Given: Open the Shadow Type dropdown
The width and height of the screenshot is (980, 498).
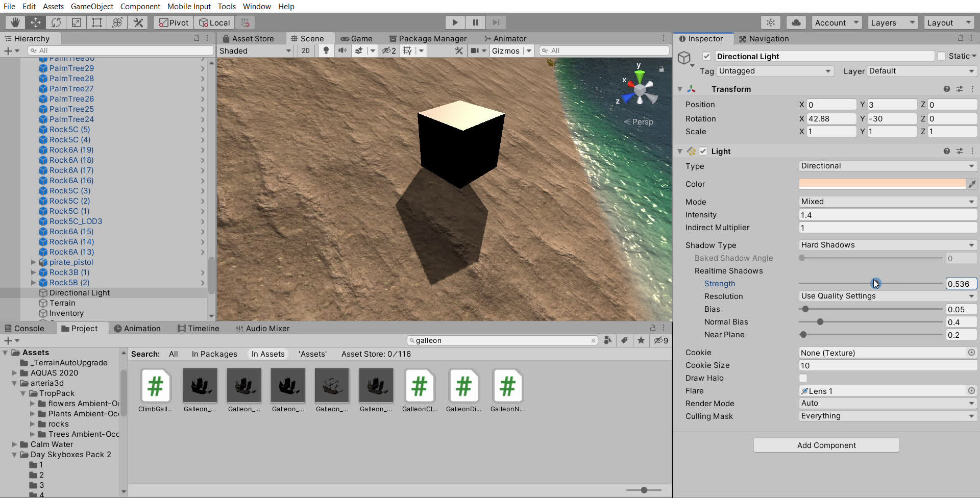Looking at the screenshot, I should pyautogui.click(x=887, y=245).
